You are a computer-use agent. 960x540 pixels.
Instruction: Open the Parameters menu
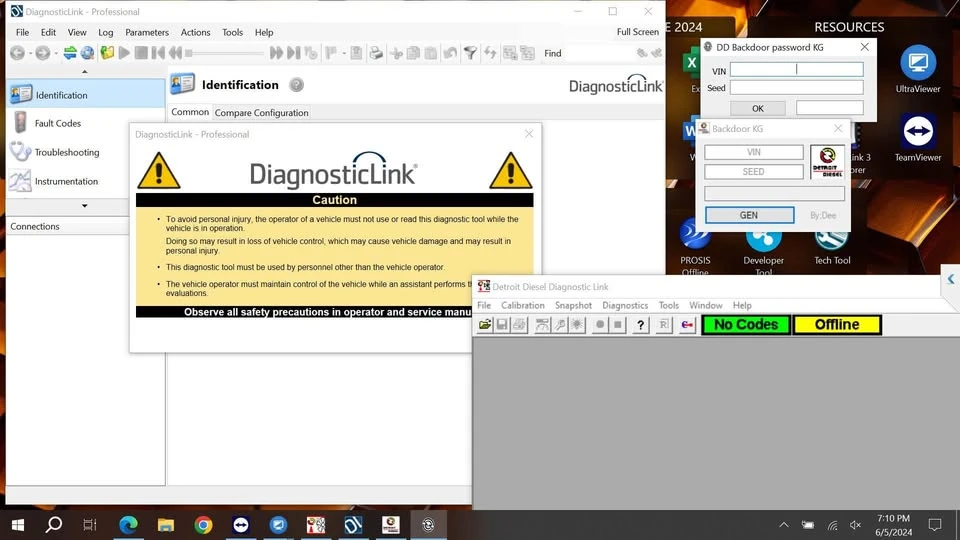tap(147, 32)
